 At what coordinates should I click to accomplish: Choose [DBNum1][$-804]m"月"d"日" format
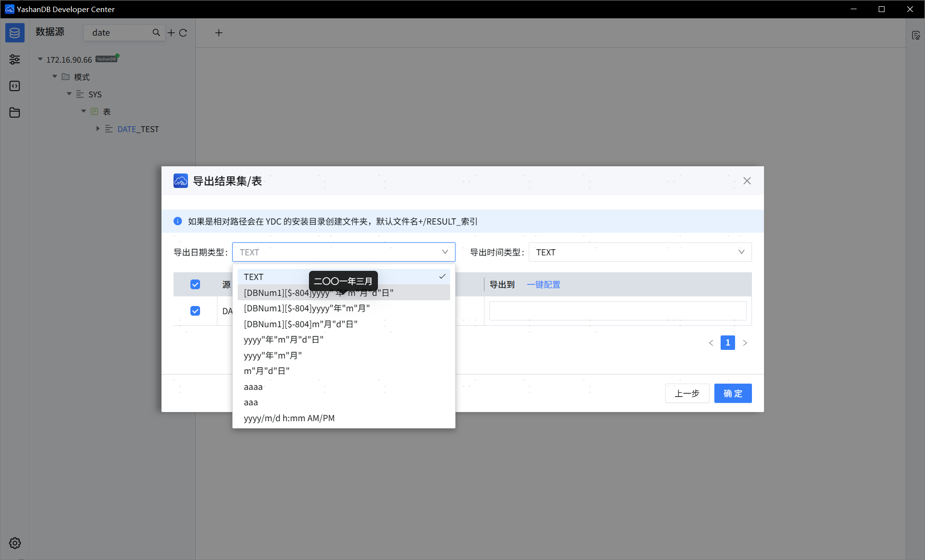pos(344,324)
